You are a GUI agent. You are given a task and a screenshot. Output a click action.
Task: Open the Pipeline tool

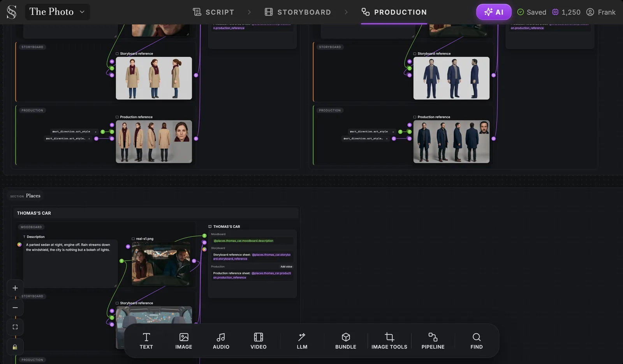(x=433, y=341)
